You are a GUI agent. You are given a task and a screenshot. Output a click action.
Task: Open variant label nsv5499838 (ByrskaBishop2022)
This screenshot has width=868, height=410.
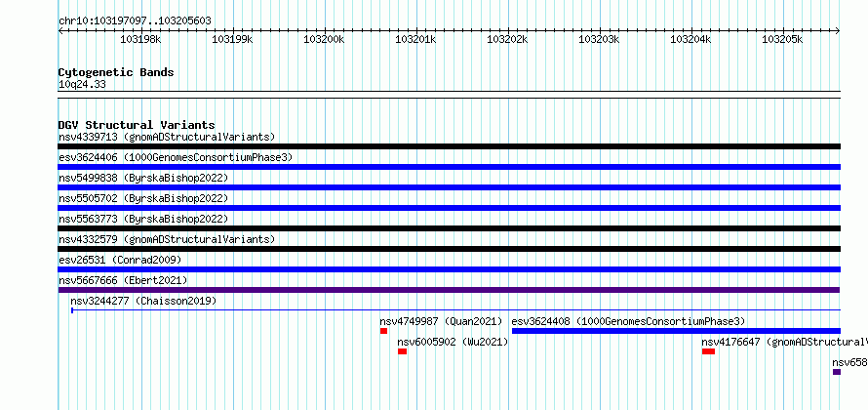(143, 178)
